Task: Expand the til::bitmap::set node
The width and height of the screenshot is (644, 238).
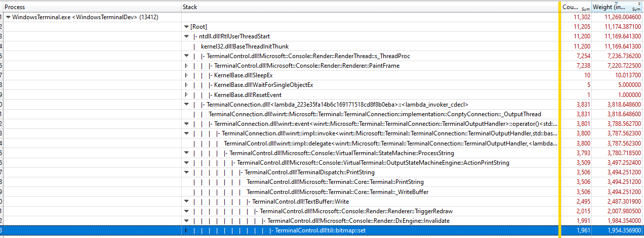Action: coord(186,230)
